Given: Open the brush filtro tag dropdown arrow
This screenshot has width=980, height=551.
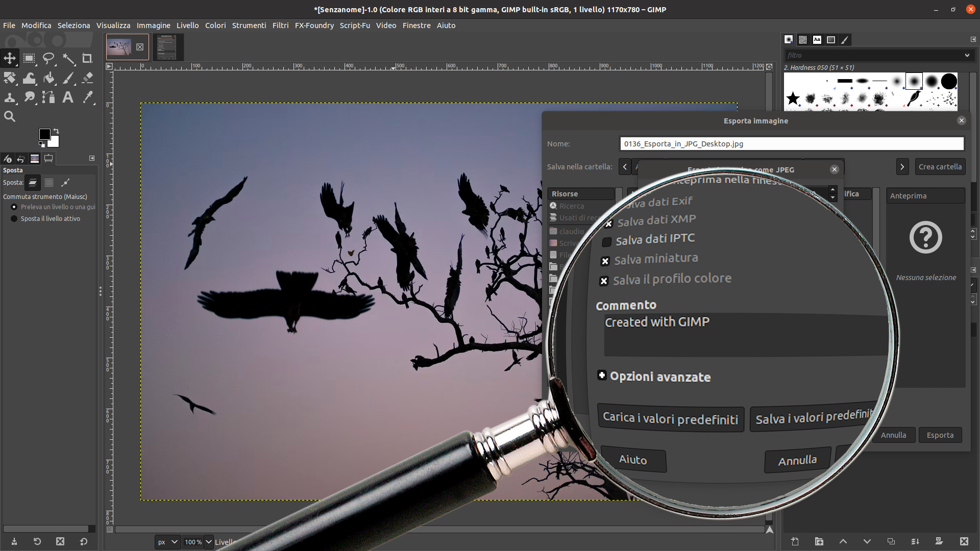Looking at the screenshot, I should pos(967,55).
